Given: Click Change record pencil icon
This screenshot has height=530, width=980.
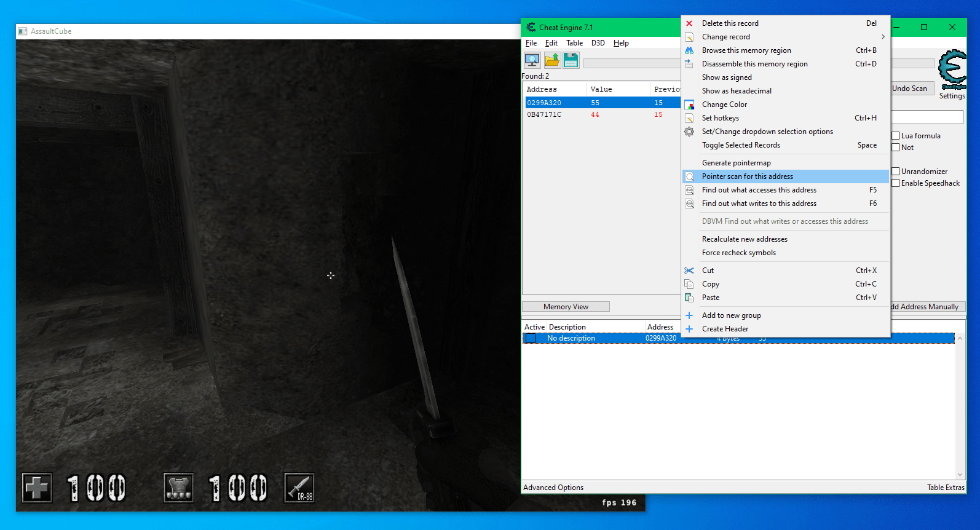Looking at the screenshot, I should coord(689,37).
